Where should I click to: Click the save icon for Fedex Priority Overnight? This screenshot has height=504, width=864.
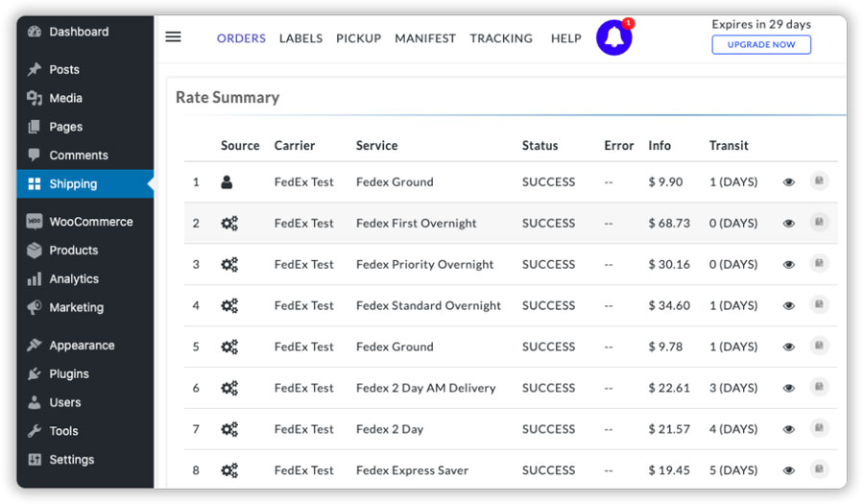tap(820, 263)
